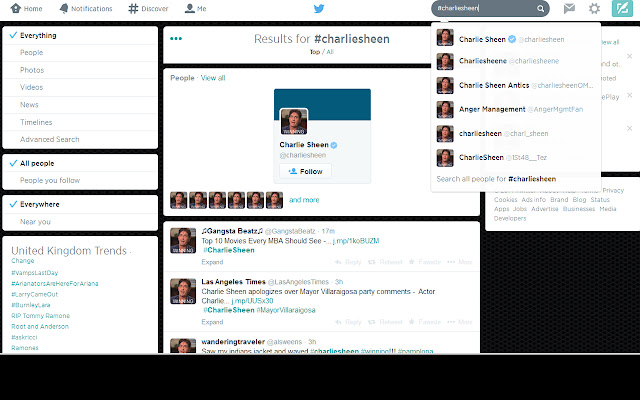Open RIP Tommy Ramone trend
The image size is (640, 400).
(x=40, y=316)
